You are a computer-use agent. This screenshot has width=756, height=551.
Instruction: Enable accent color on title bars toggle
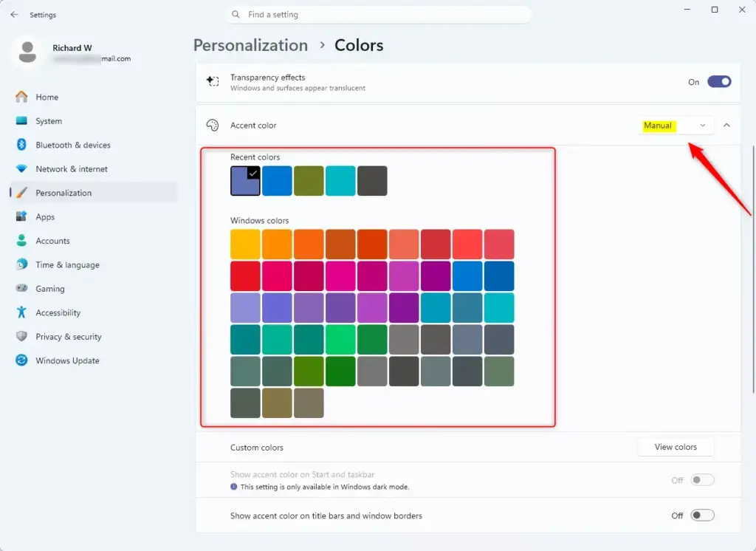703,516
